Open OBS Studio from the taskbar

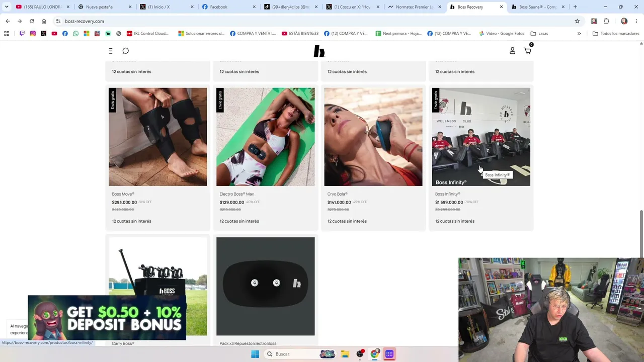coord(360,354)
